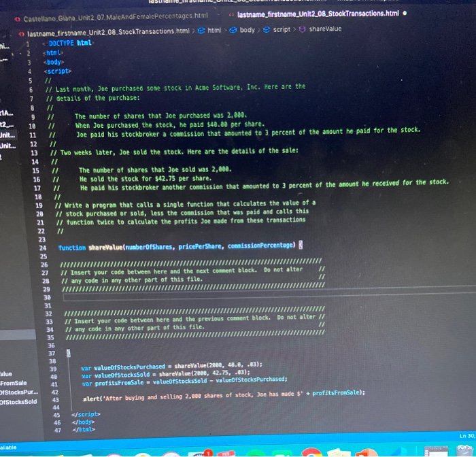Click the <body> tag on line 3

point(54,62)
